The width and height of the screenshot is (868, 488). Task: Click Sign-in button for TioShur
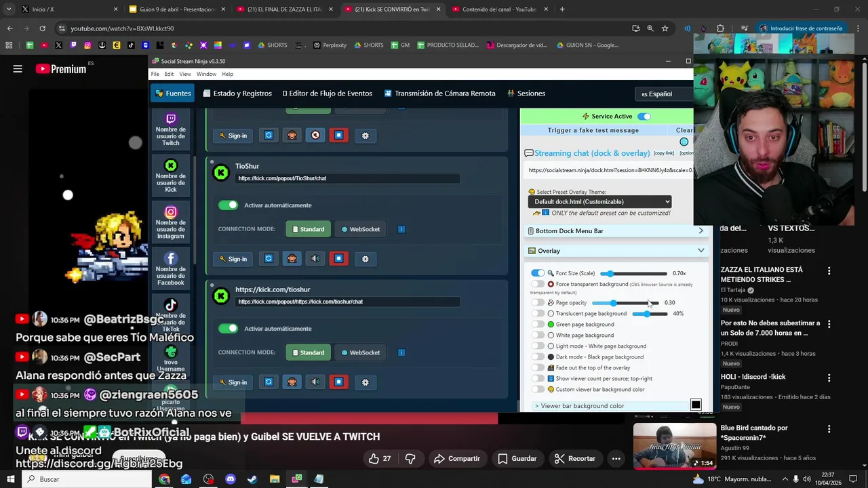(x=233, y=259)
